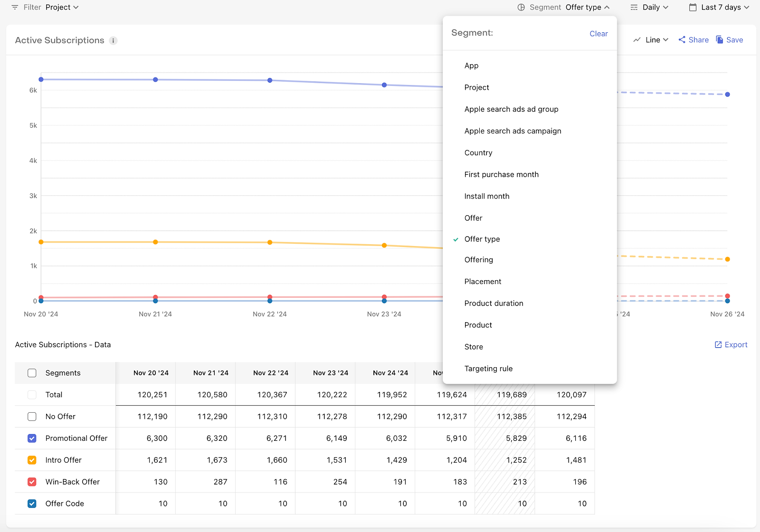The width and height of the screenshot is (760, 532).
Task: Click the No Offer value 112,294
Action: [571, 417]
